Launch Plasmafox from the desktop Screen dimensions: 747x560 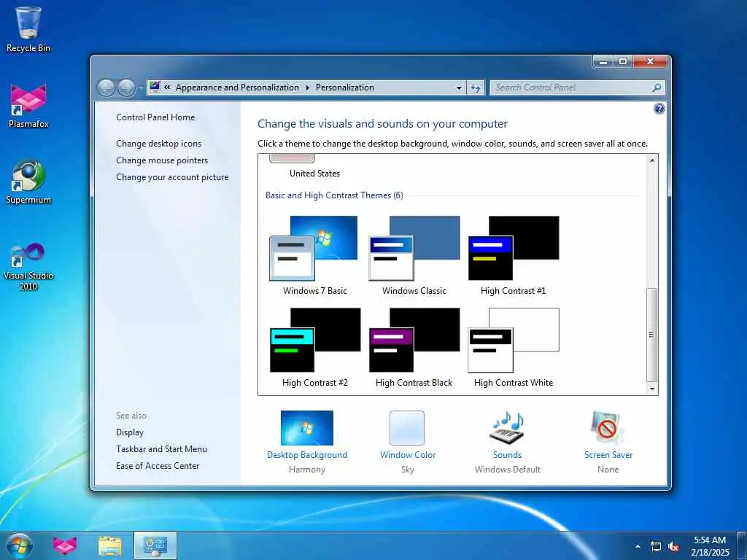click(28, 106)
